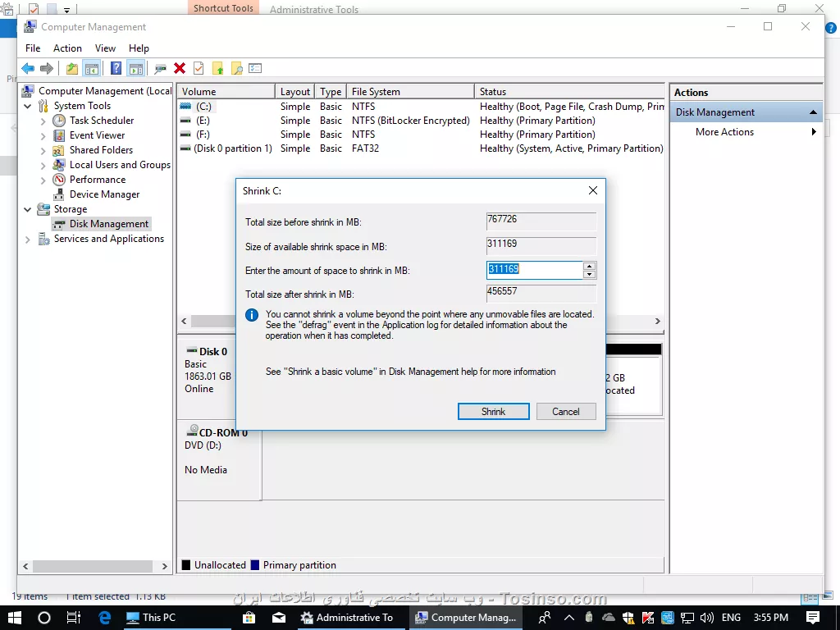The image size is (840, 630).
Task: Close the Shrink C: dialog with X
Action: tap(592, 190)
